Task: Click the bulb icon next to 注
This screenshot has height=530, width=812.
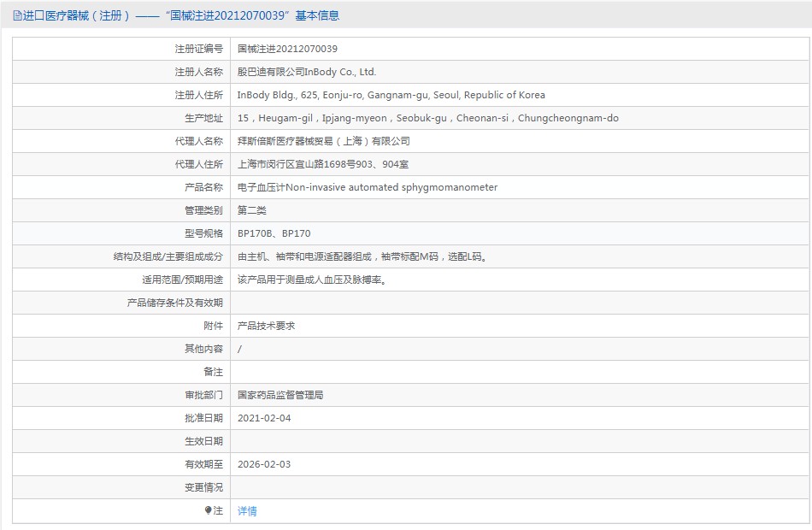Action: pos(209,510)
